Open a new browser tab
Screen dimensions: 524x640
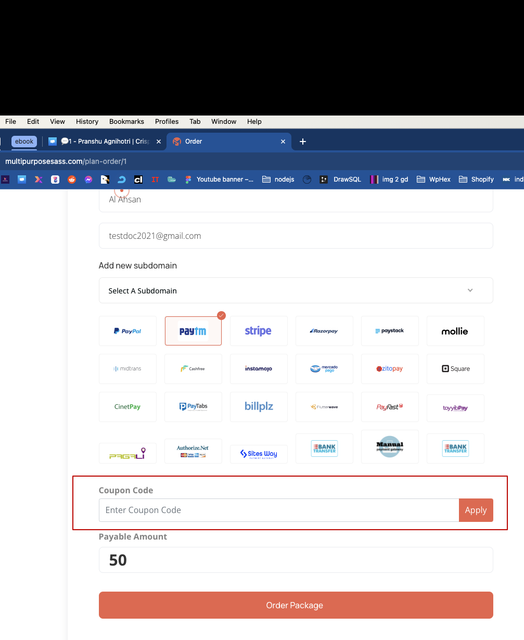click(303, 142)
